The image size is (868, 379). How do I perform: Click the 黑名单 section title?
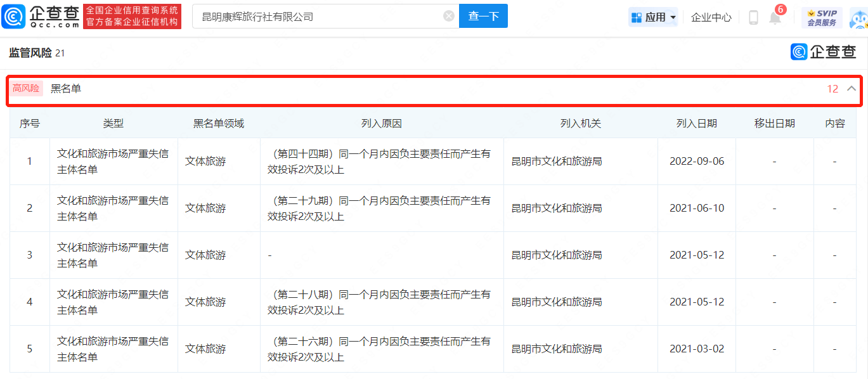pos(66,89)
